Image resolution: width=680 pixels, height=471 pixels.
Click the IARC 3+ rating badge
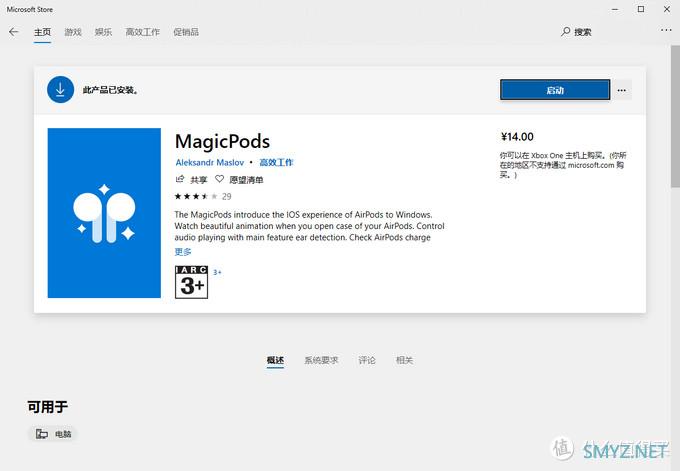pos(191,282)
